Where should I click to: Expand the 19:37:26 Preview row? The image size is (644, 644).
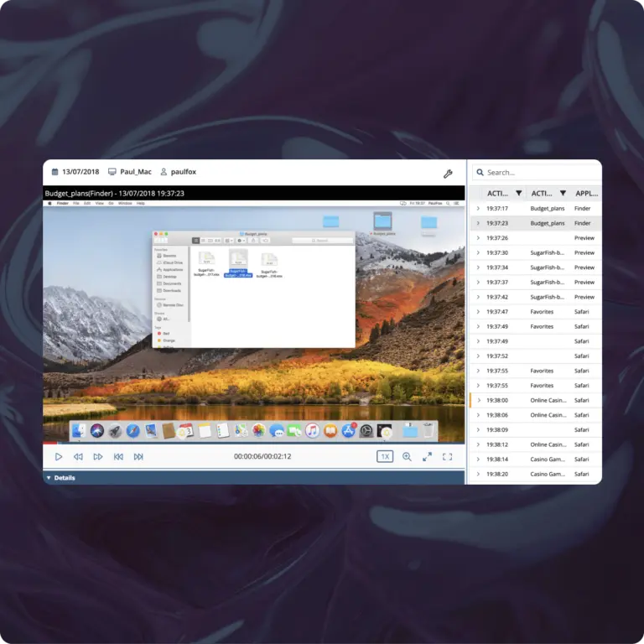point(478,238)
